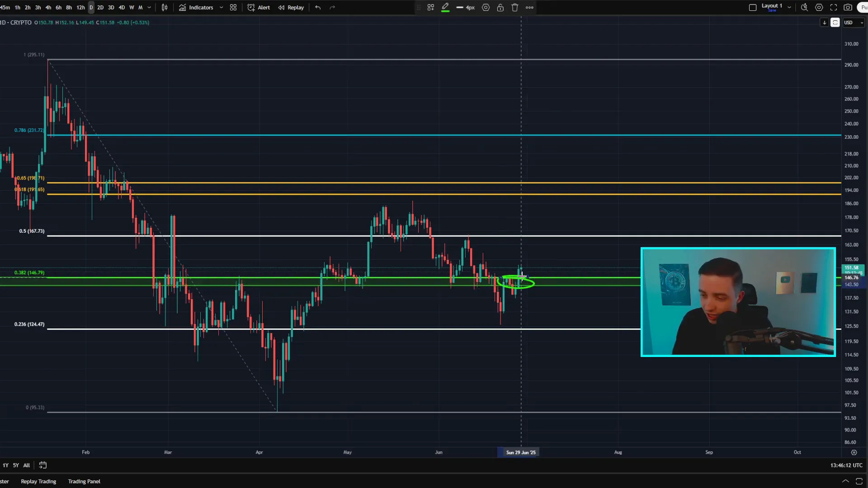The width and height of the screenshot is (868, 488).
Task: Expand the timeframe list dropdown arrow
Action: (x=149, y=7)
